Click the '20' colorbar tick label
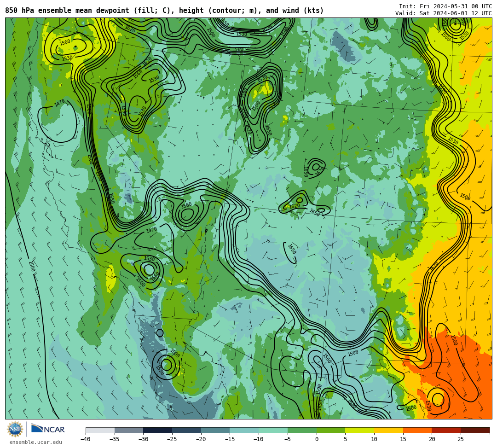This screenshot has width=497, height=448. tap(432, 439)
